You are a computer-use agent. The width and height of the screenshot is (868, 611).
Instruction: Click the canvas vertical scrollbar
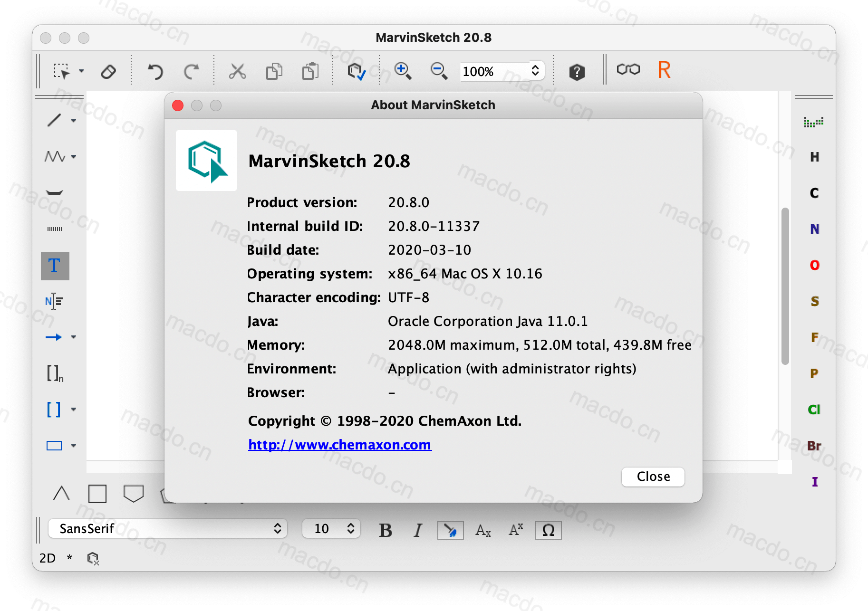point(785,286)
